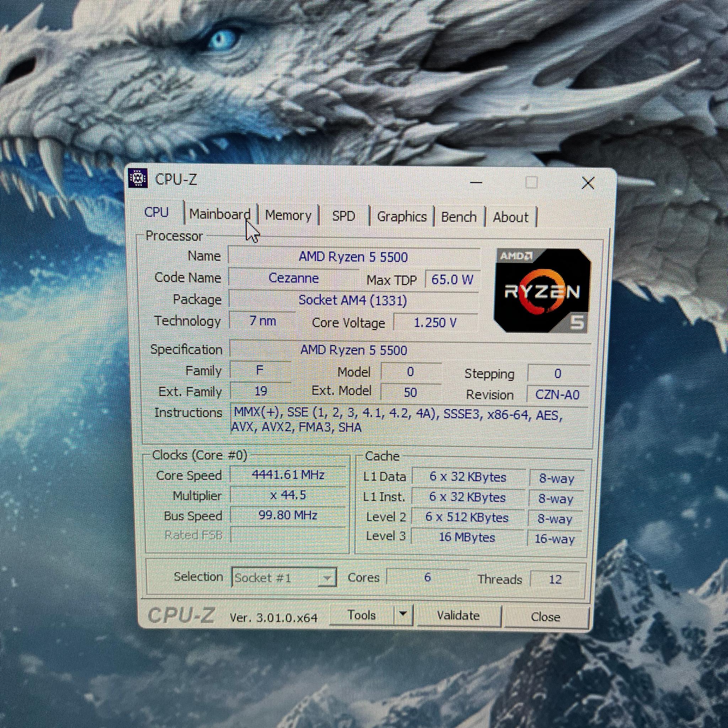Click the Core Voltage value 1.250 V
This screenshot has height=728, width=728.
click(x=435, y=322)
